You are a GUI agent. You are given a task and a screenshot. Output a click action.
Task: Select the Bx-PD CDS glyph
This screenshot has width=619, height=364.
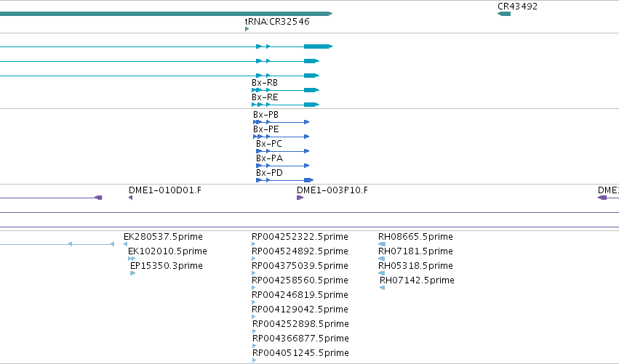click(284, 180)
